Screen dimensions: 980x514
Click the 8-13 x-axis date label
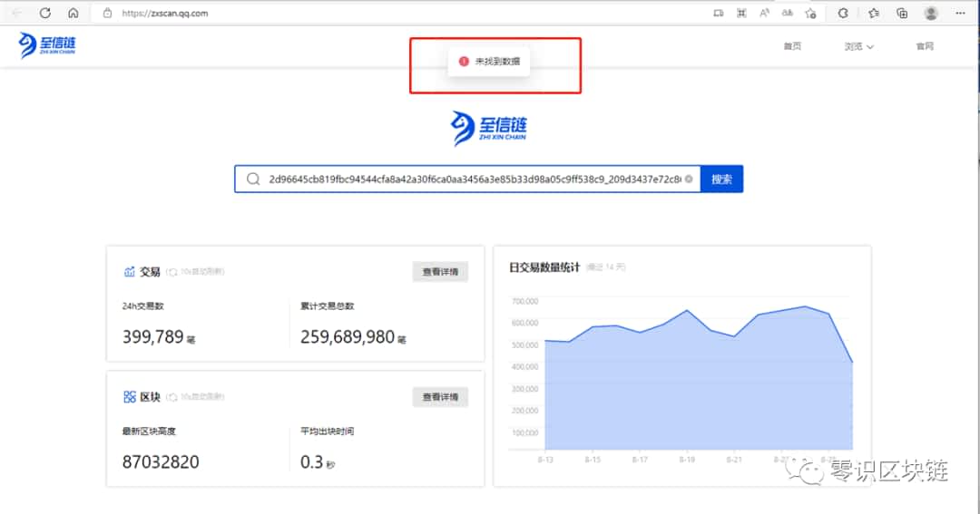pos(545,460)
